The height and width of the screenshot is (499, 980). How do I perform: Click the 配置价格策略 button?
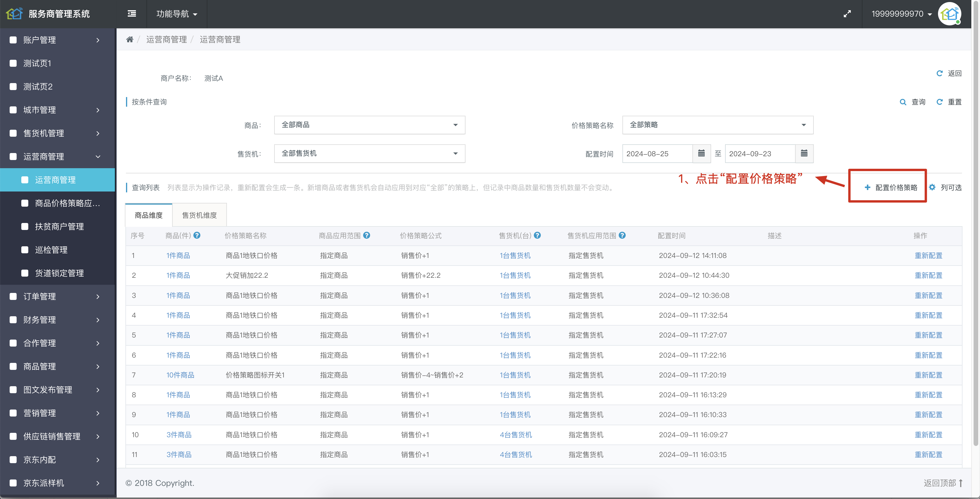pos(890,187)
